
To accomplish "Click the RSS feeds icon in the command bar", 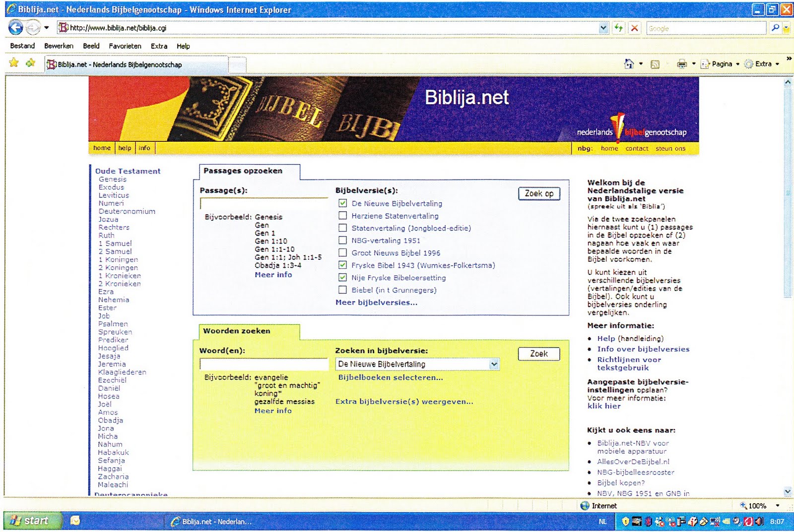I will (x=655, y=64).
